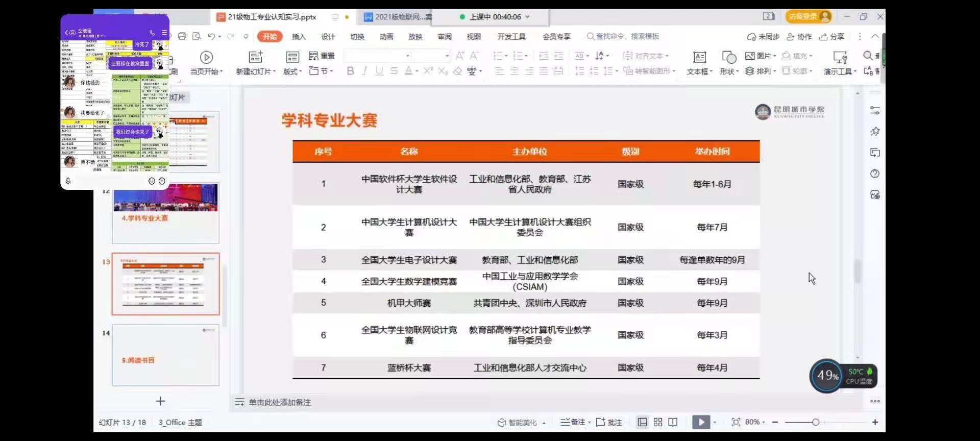
Task: Open the fill (填充) dropdown
Action: click(797, 56)
